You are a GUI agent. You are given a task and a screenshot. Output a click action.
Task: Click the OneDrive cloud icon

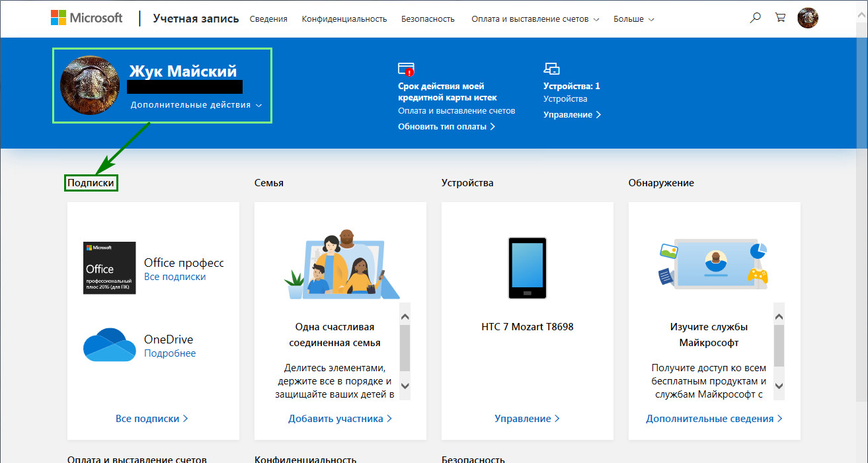[x=110, y=345]
